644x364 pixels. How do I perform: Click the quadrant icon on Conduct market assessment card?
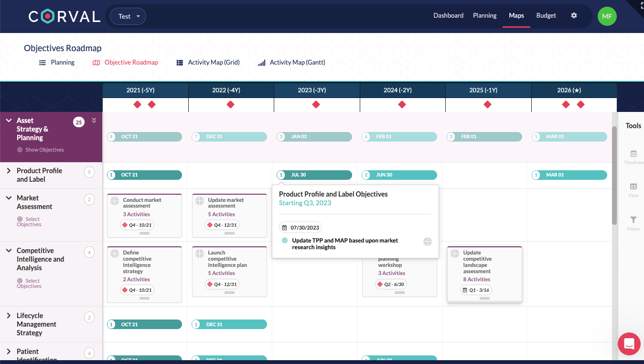click(114, 201)
